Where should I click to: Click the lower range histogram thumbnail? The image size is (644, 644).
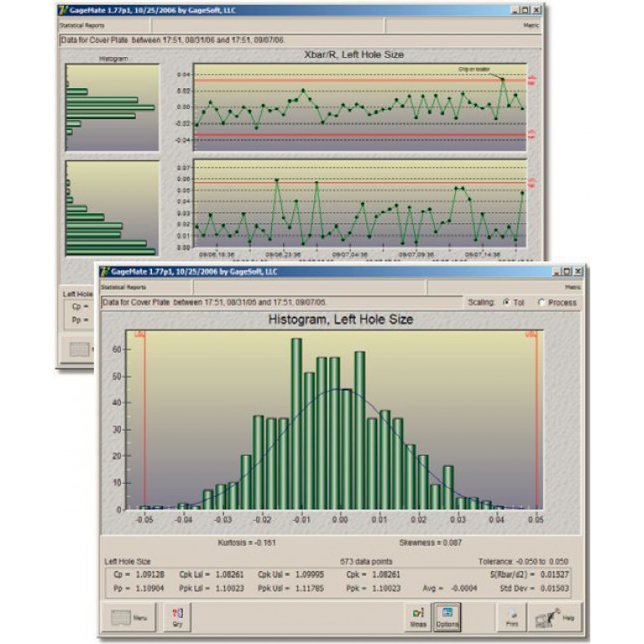112,208
